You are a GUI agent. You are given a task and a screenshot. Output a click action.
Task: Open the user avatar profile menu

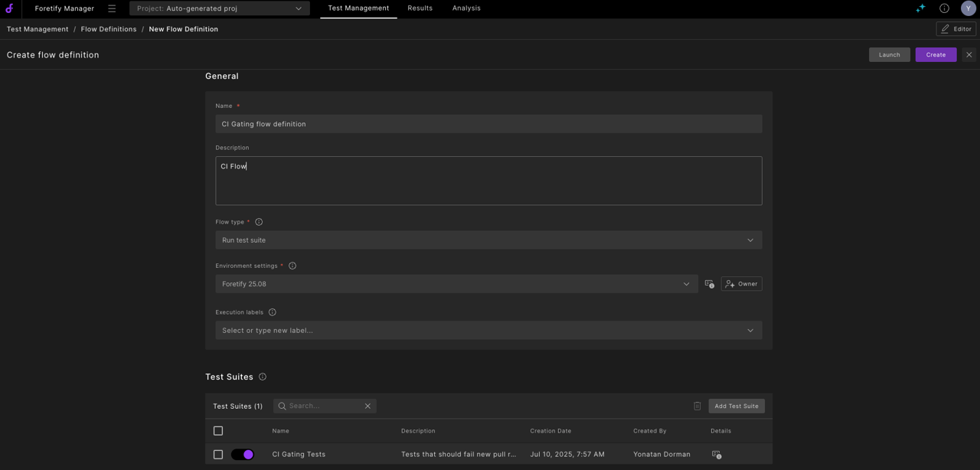point(968,8)
